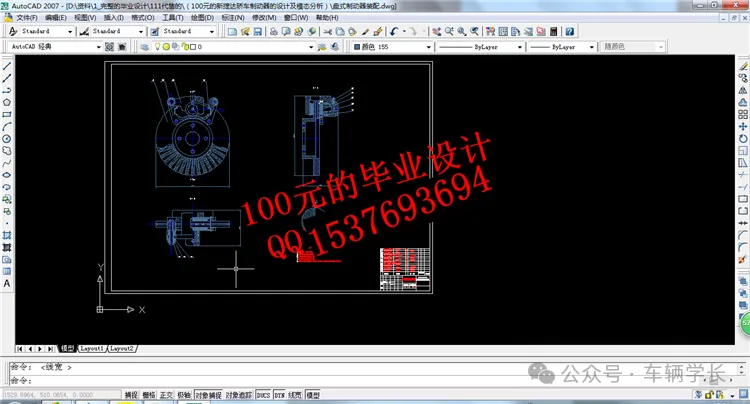Select the Move tool in modify toolbar
Image resolution: width=750 pixels, height=404 pixels.
743,126
